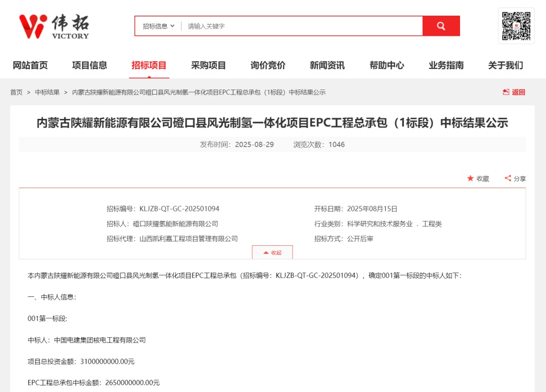Click the 首页 breadcrumb link
546x392 pixels.
pyautogui.click(x=16, y=92)
